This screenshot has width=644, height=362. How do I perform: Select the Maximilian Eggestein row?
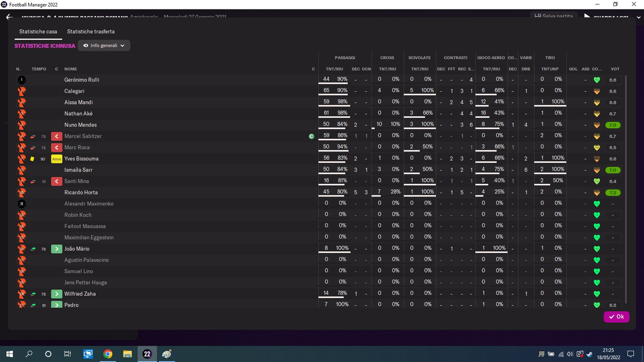pyautogui.click(x=320, y=237)
